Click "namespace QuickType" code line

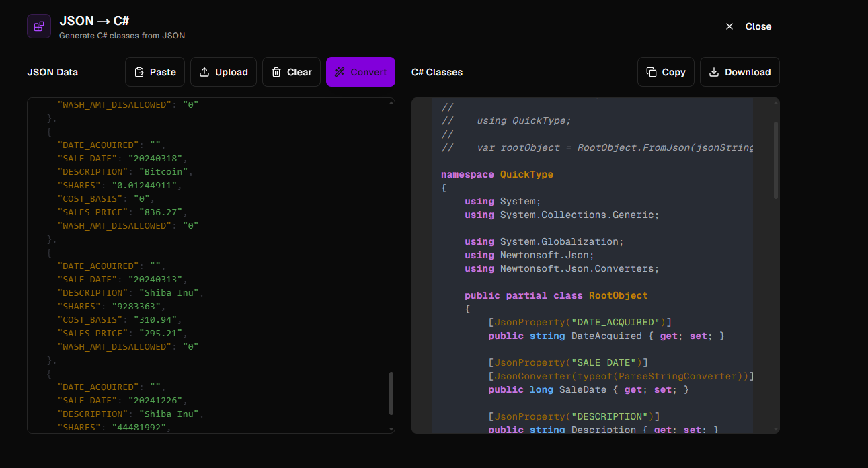coord(497,174)
